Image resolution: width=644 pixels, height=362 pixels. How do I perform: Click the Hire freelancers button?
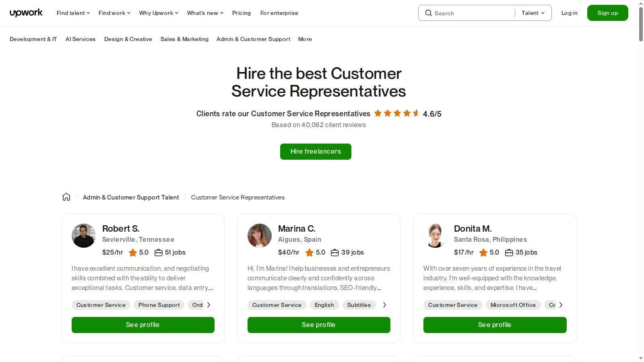pyautogui.click(x=316, y=152)
